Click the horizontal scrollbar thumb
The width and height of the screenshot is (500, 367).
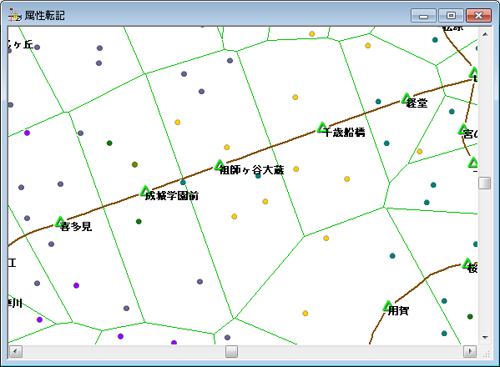click(231, 351)
